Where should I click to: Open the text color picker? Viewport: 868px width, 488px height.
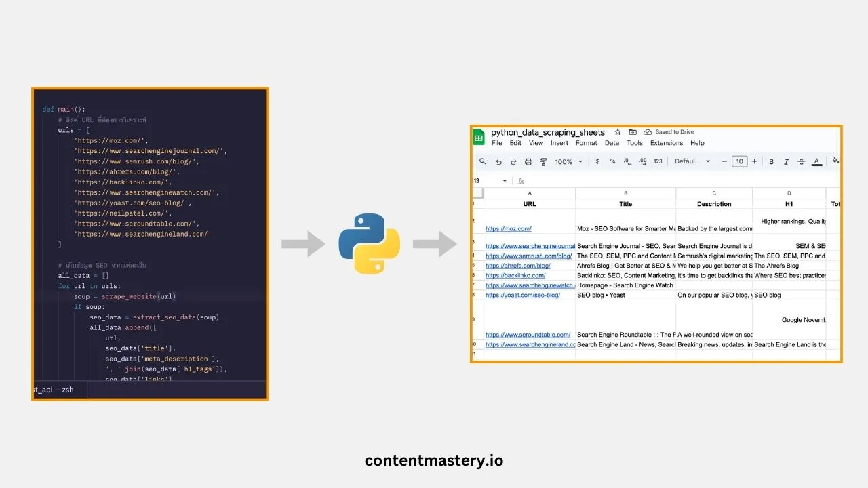click(817, 161)
